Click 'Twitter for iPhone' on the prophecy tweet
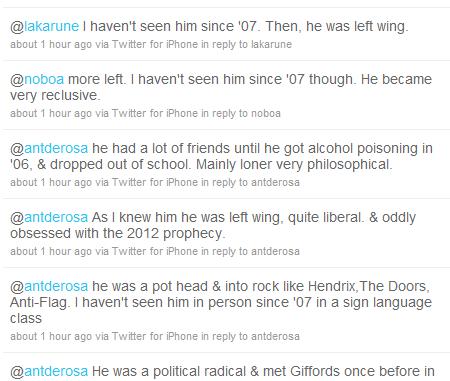Screen dimensions: 450x381 tap(155, 251)
